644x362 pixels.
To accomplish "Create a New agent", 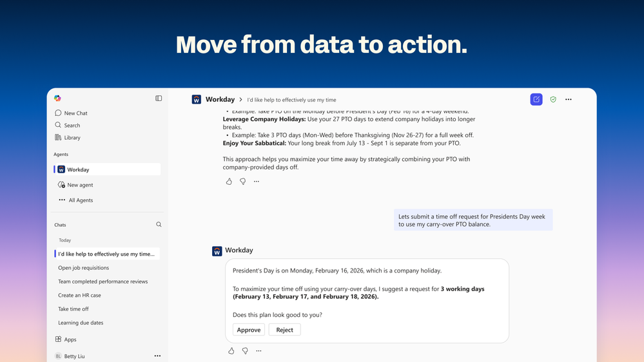I will point(75,185).
